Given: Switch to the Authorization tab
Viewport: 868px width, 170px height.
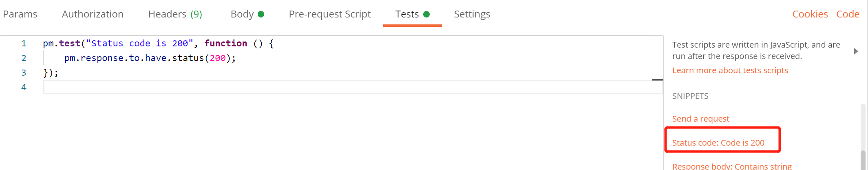Looking at the screenshot, I should click(x=93, y=14).
